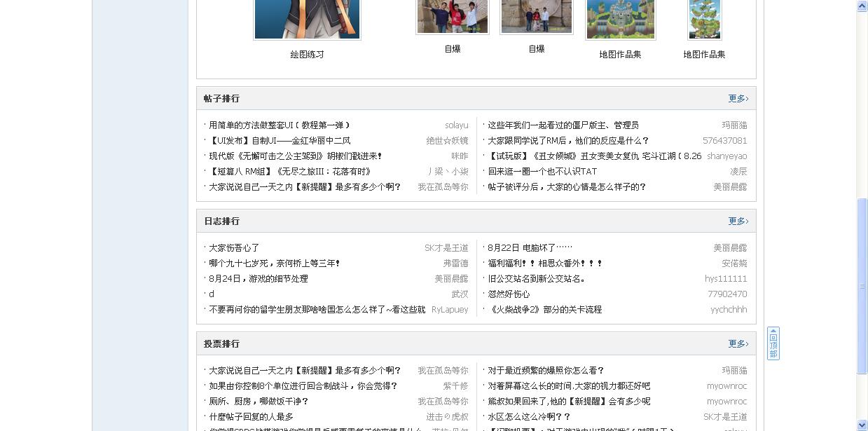868x431 pixels.
Task: Click author 丿梁丶小柒
Action: (x=448, y=172)
